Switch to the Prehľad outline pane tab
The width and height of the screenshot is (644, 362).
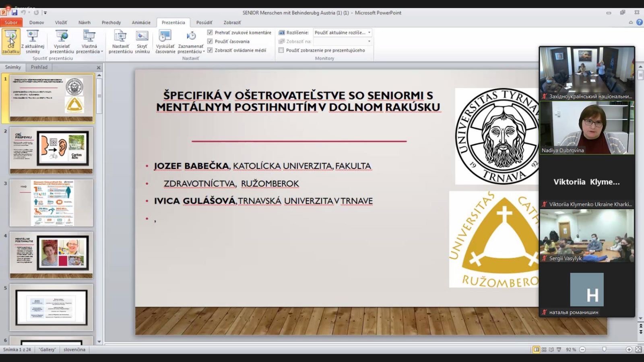(39, 67)
